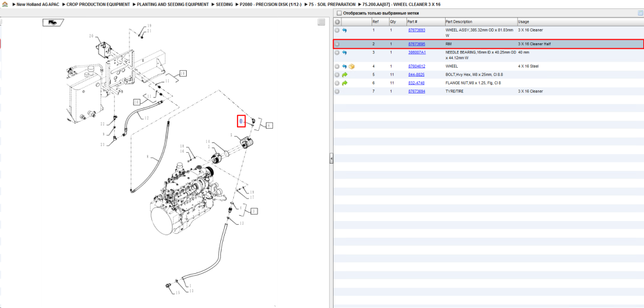The width and height of the screenshot is (644, 308).
Task: Click callout 12 on the short hose
Action: (147, 117)
